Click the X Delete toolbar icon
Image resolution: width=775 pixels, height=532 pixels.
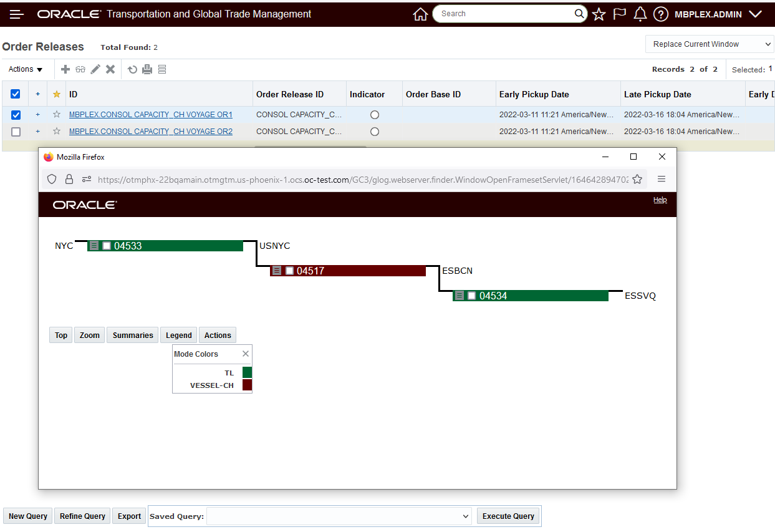[110, 69]
